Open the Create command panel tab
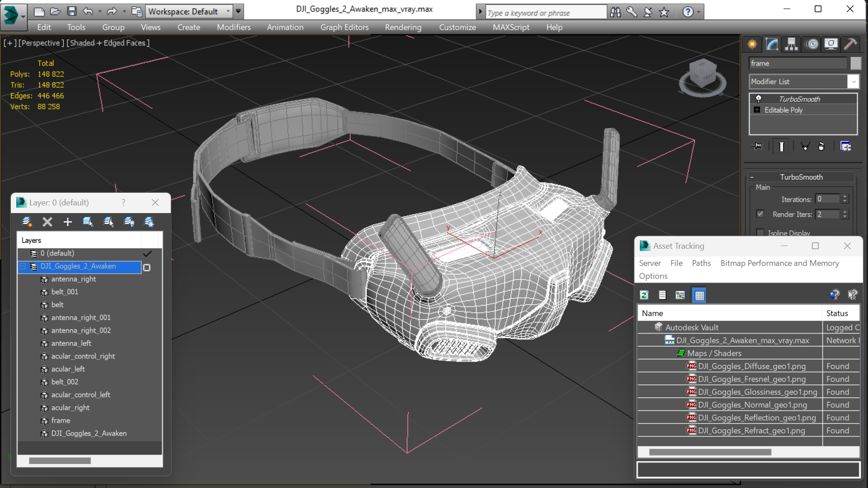The image size is (868, 488). [x=752, y=44]
